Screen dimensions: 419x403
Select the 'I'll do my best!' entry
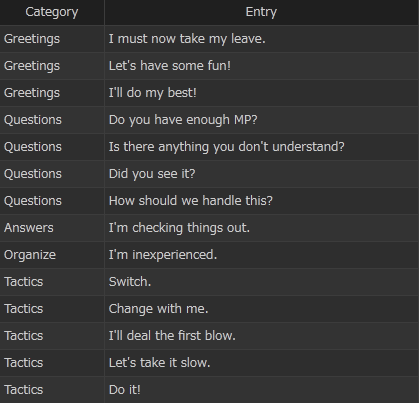point(153,93)
